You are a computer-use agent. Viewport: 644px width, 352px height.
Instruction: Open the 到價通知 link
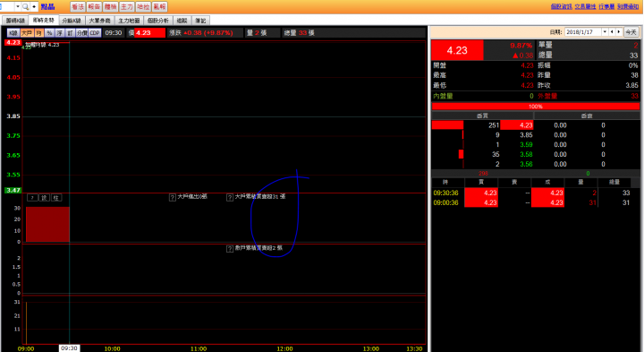628,6
